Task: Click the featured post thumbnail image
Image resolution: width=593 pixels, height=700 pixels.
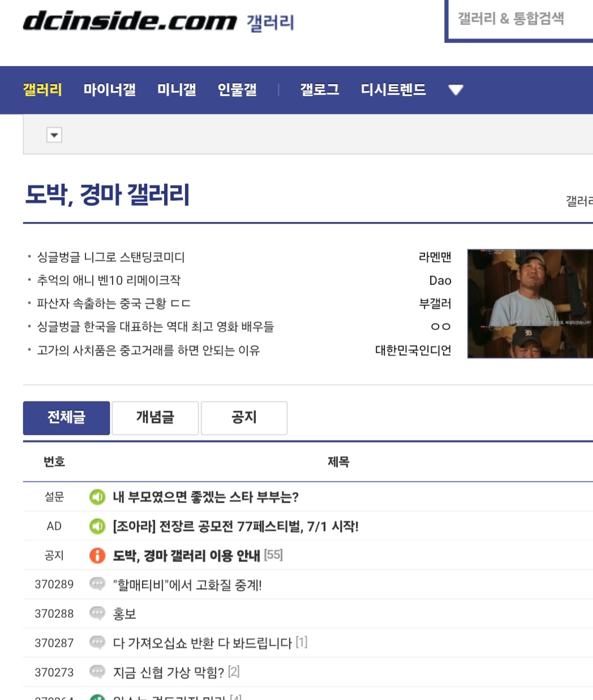Action: (530, 304)
